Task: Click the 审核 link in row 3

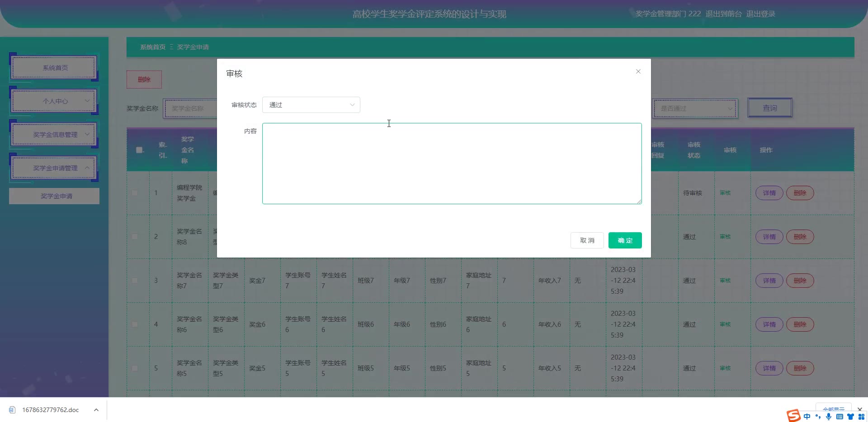Action: click(x=725, y=281)
